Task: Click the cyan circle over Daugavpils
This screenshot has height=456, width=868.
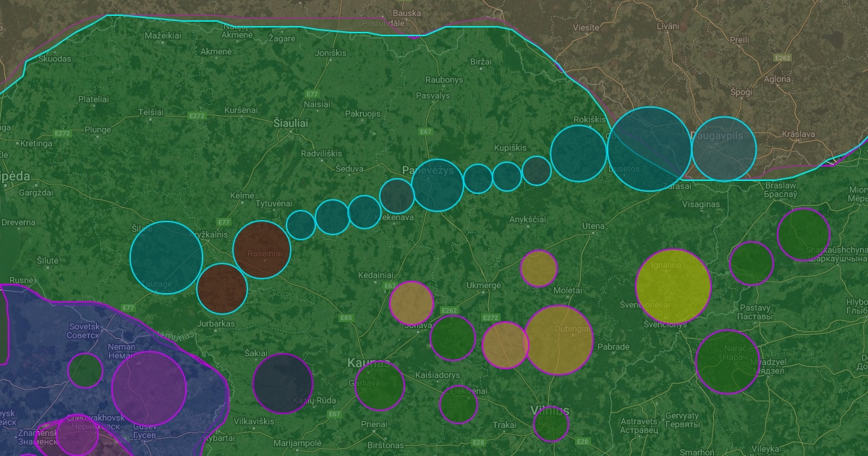Action: coord(724,149)
